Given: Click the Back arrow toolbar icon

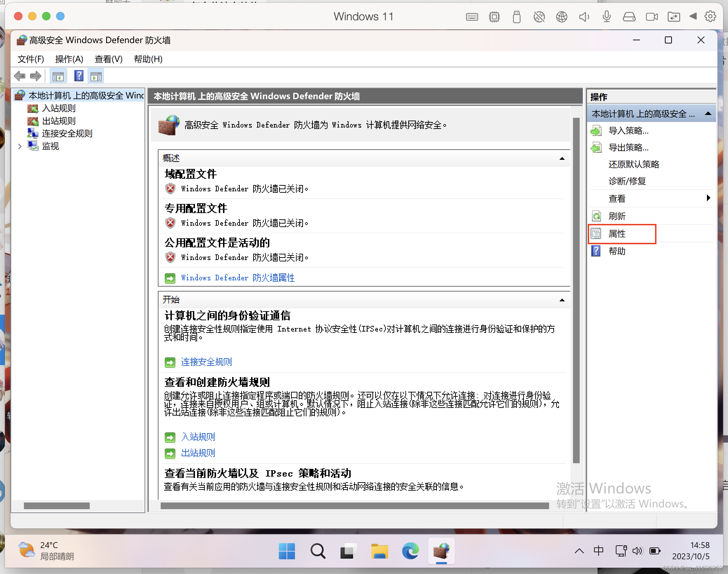Looking at the screenshot, I should click(20, 76).
